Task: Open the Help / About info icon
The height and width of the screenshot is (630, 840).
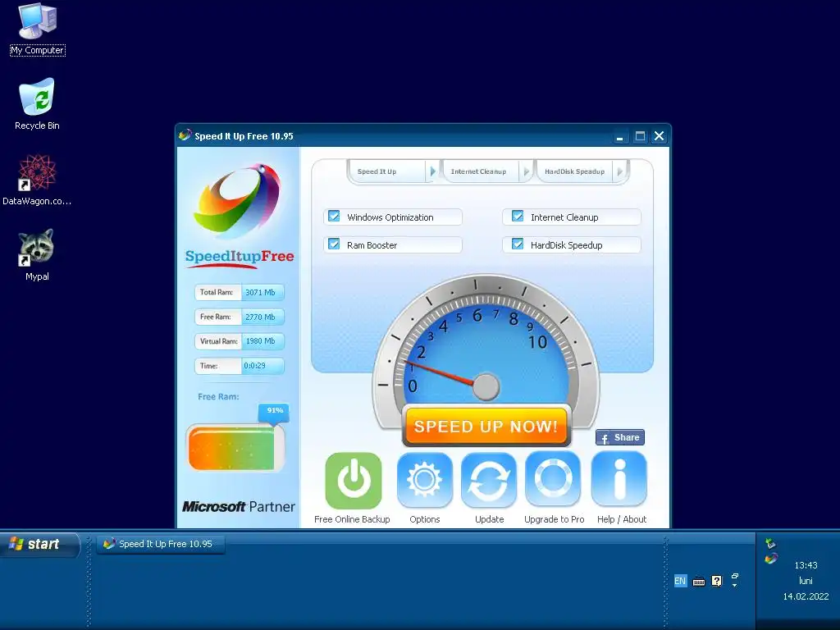Action: pyautogui.click(x=619, y=478)
